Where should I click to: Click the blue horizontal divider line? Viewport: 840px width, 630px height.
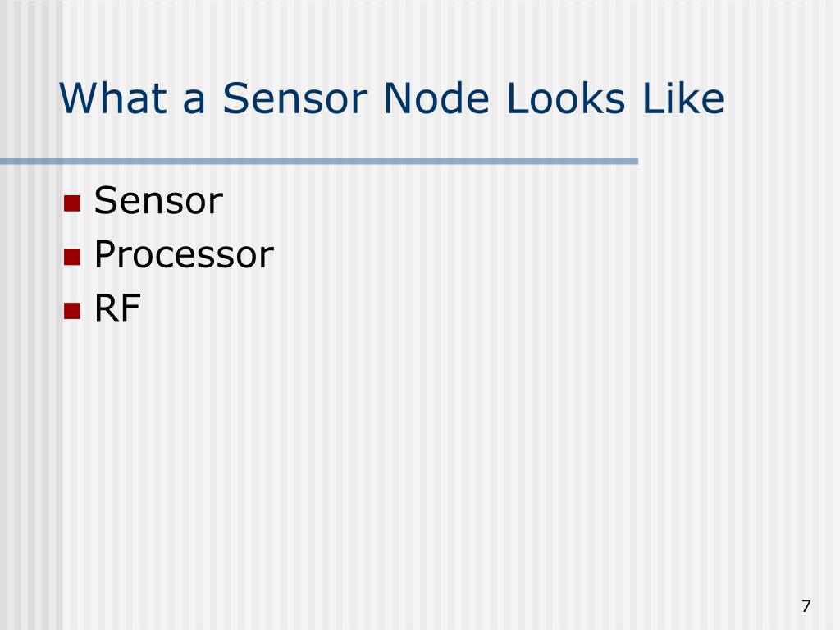tap(319, 161)
